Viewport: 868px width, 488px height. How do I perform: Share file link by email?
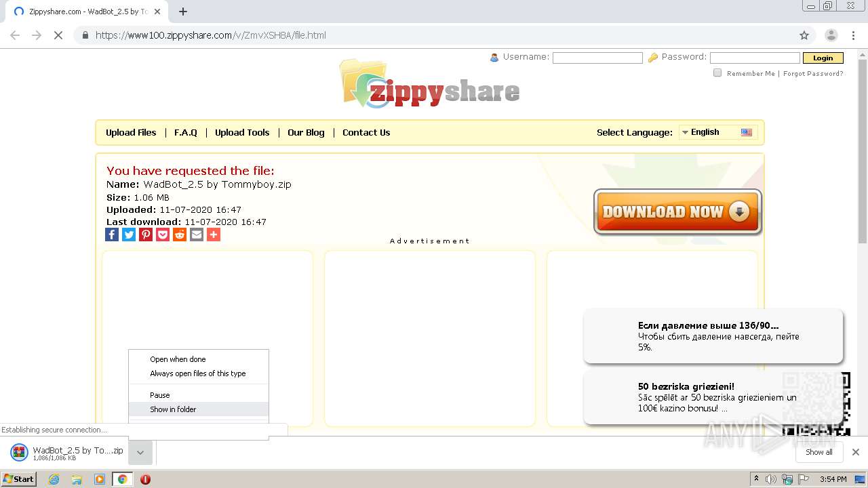click(x=197, y=235)
